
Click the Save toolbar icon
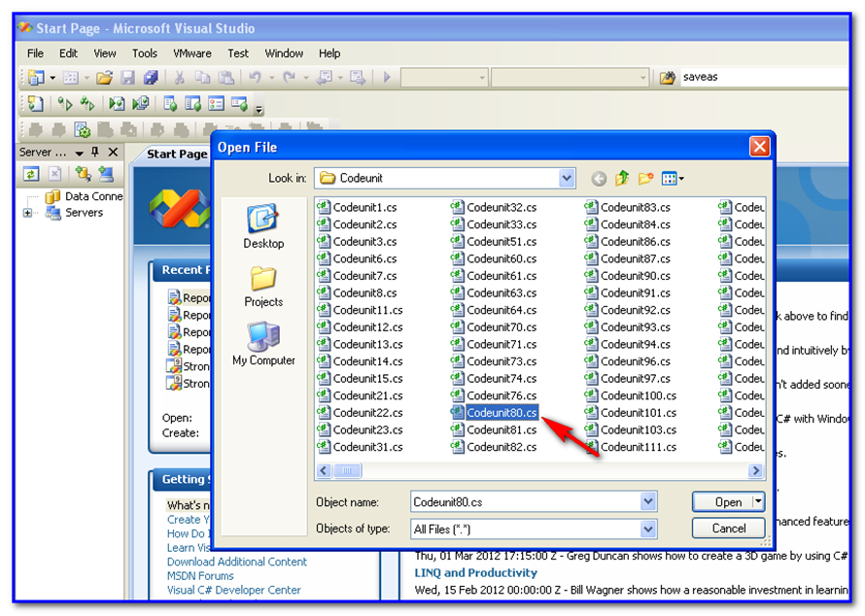coord(128,78)
